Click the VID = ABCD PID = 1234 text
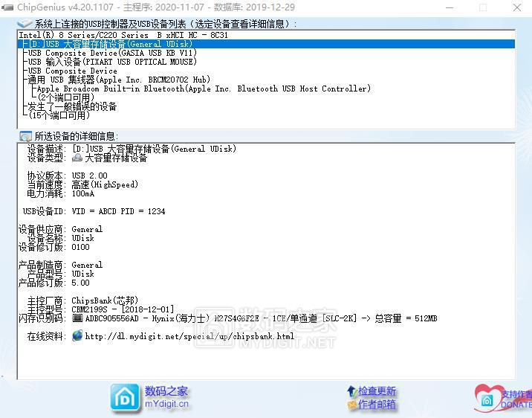 pos(118,211)
